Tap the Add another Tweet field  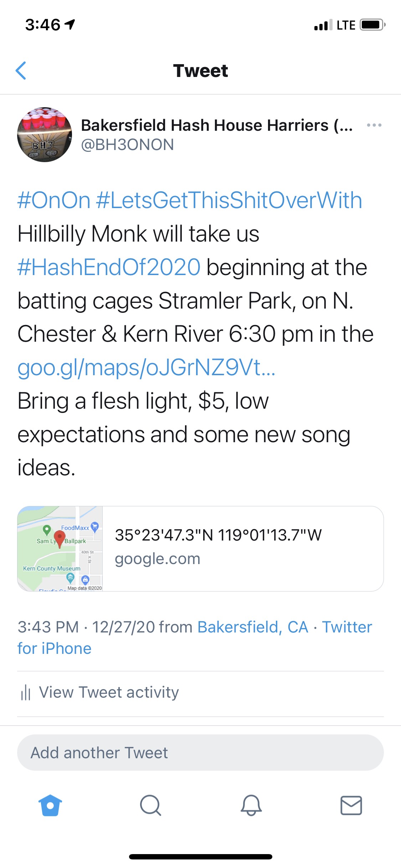[200, 753]
